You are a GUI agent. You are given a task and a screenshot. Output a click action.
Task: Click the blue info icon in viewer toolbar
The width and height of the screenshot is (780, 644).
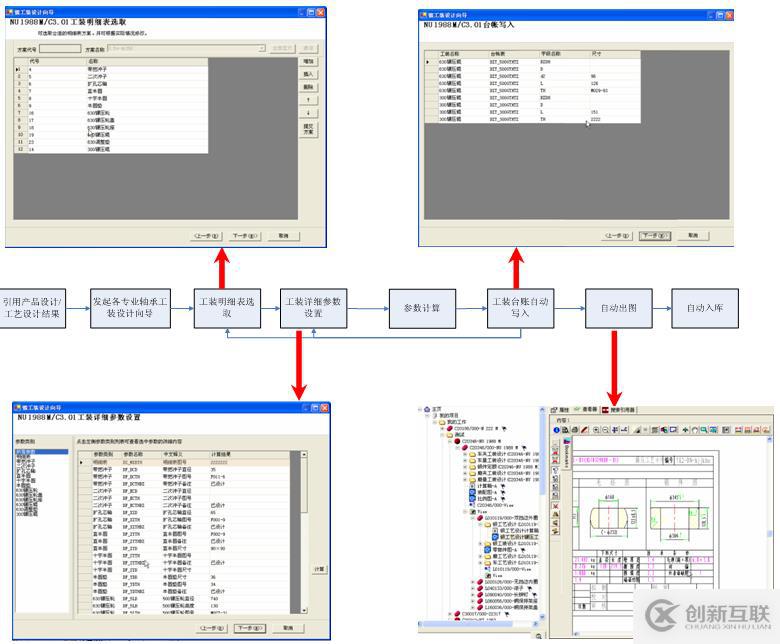point(557,430)
